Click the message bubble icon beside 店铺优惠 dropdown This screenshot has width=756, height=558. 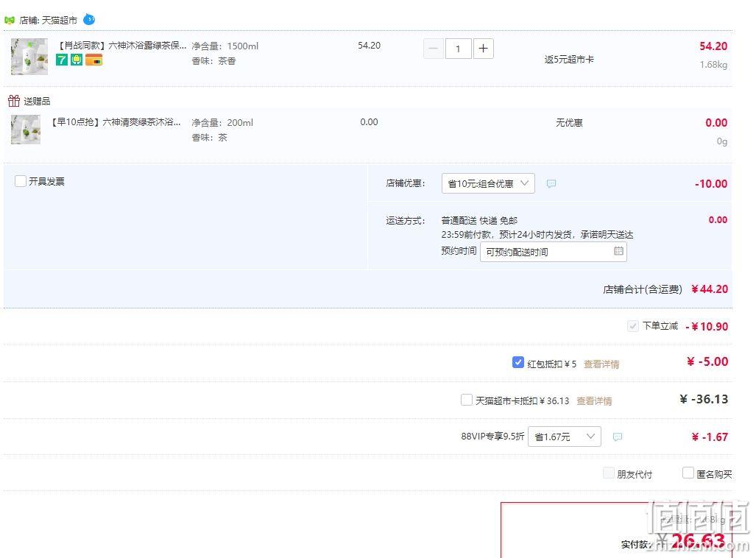coord(551,183)
